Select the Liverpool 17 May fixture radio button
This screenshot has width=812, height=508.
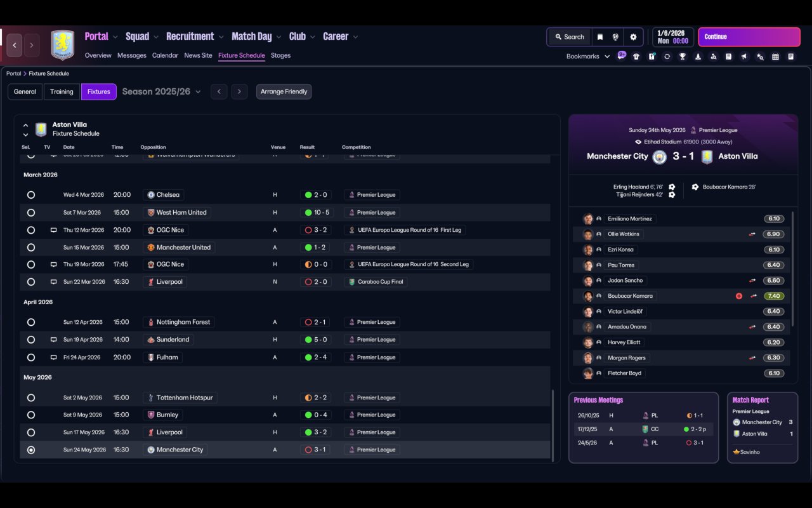point(31,432)
